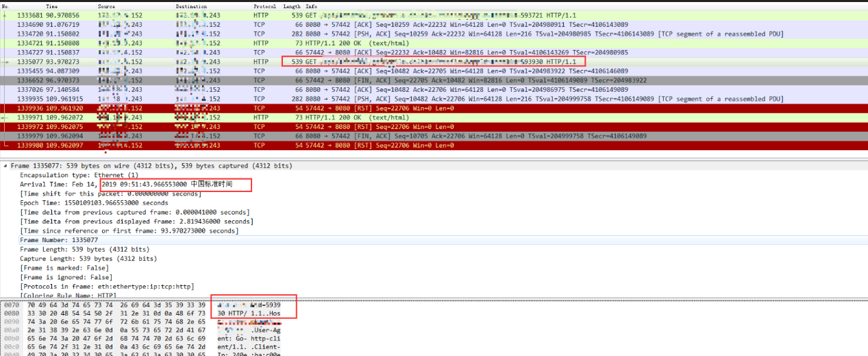Click the Info column header

(x=311, y=6)
